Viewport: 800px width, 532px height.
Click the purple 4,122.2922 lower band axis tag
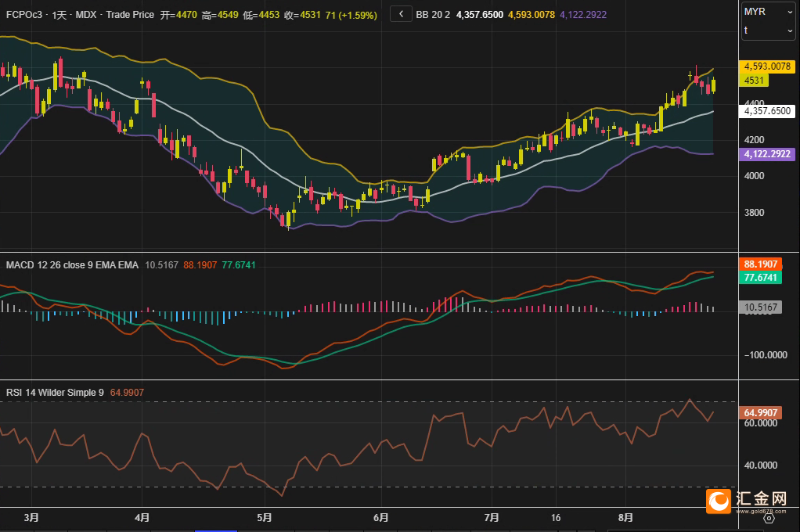(x=767, y=154)
